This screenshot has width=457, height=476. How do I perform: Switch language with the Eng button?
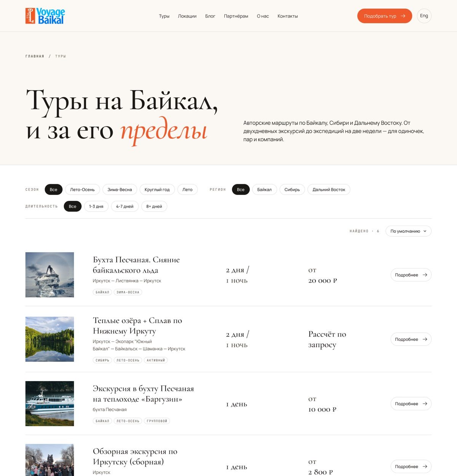[424, 16]
